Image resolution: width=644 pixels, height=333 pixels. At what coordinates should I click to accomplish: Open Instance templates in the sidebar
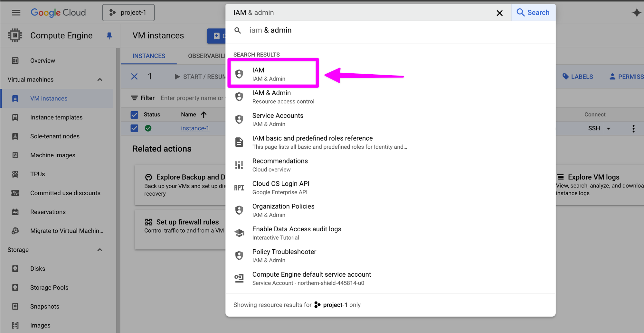point(57,117)
